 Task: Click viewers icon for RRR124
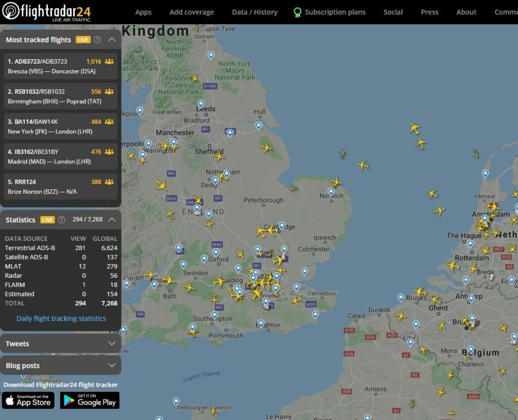109,182
